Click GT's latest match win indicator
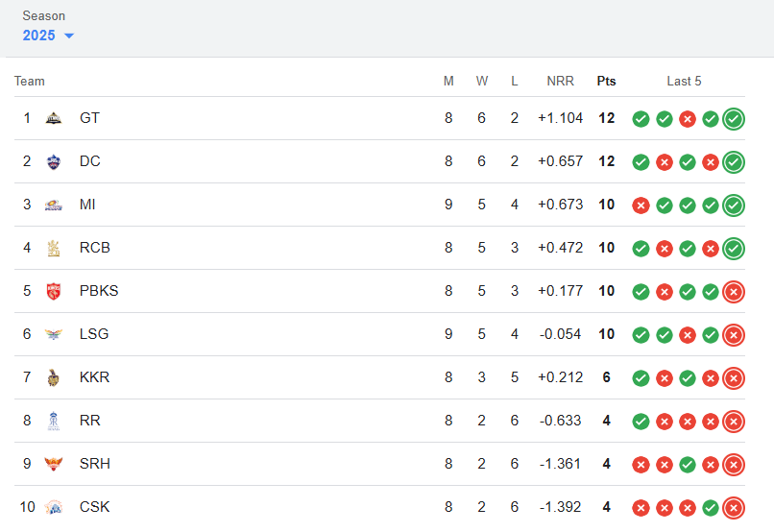The width and height of the screenshot is (774, 532). click(x=734, y=118)
